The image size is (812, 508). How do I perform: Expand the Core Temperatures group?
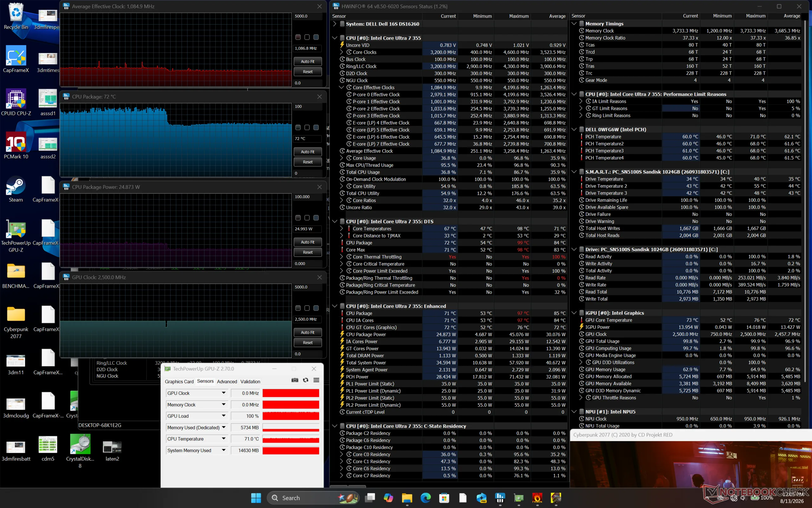[342, 229]
